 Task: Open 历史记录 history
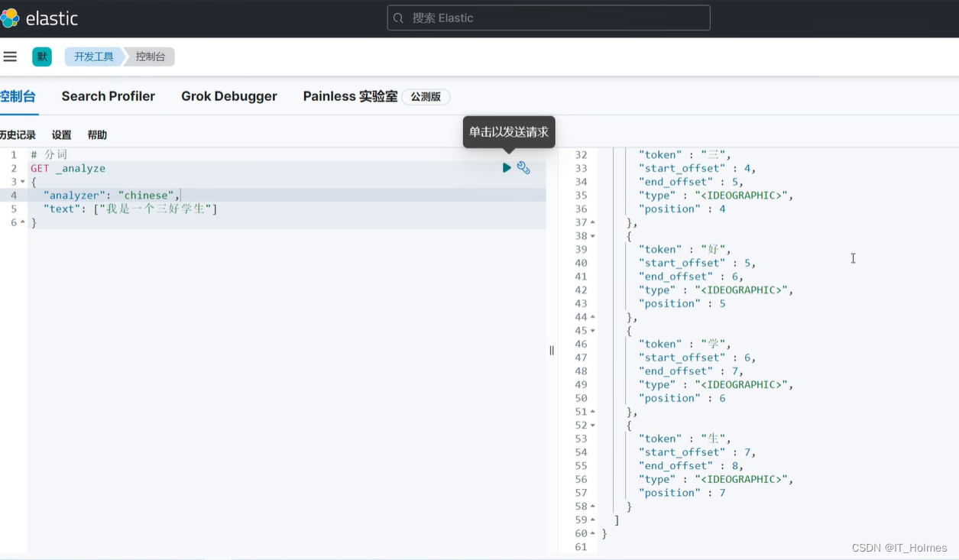point(18,135)
